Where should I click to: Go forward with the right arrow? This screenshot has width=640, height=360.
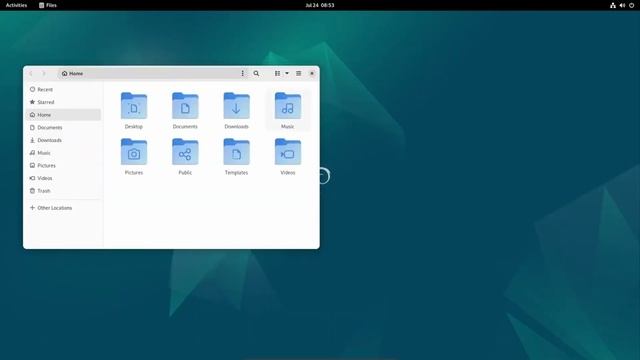click(44, 73)
